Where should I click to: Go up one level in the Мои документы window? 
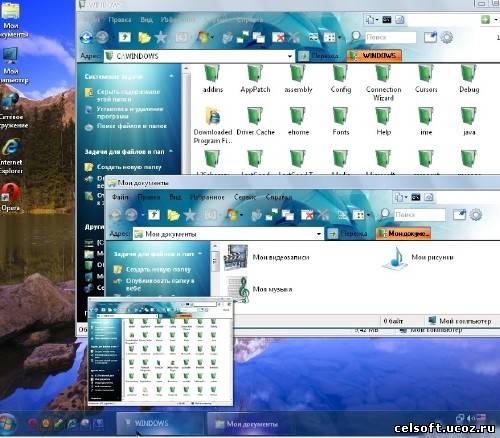[154, 215]
